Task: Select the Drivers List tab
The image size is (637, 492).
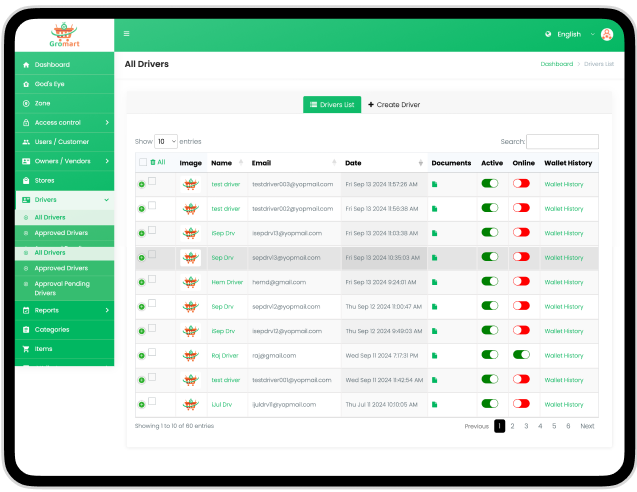Action: click(331, 104)
